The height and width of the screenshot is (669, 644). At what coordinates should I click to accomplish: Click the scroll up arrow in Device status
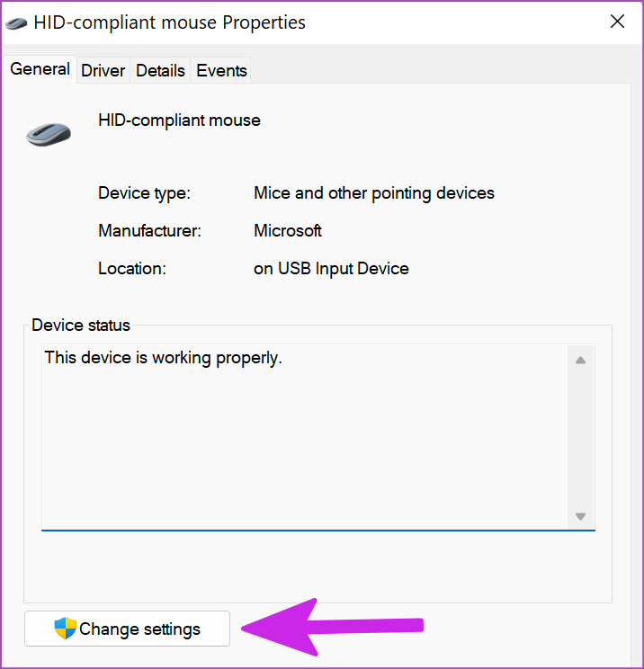(x=580, y=360)
